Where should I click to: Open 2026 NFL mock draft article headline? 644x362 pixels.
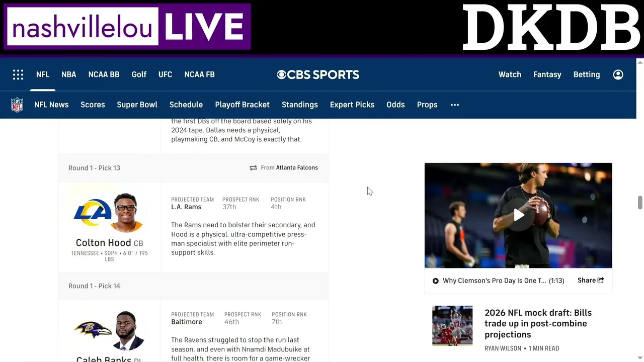538,324
